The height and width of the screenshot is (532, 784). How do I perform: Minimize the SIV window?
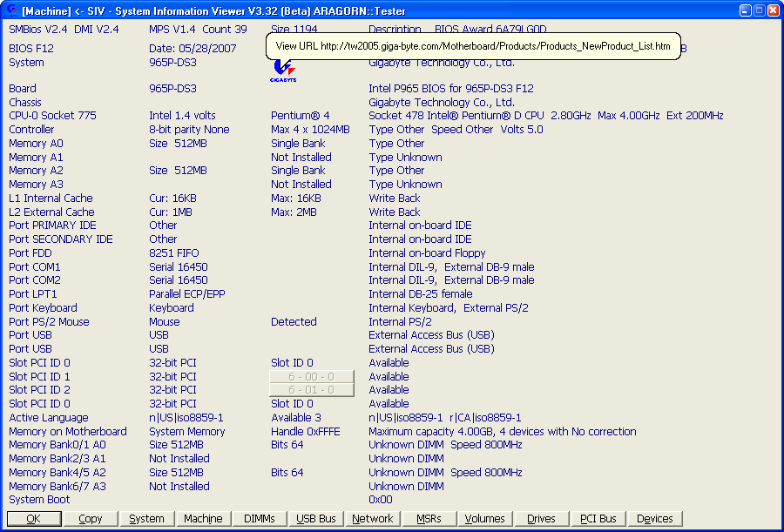point(746,10)
